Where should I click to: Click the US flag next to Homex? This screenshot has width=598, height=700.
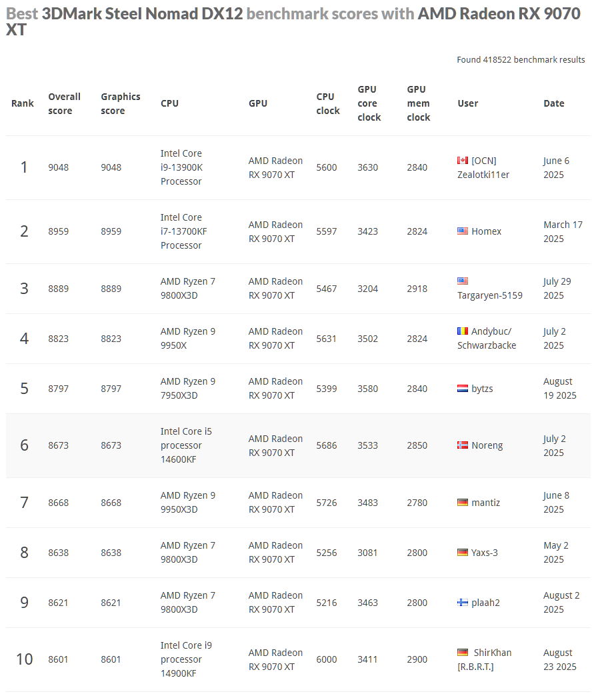coord(463,231)
